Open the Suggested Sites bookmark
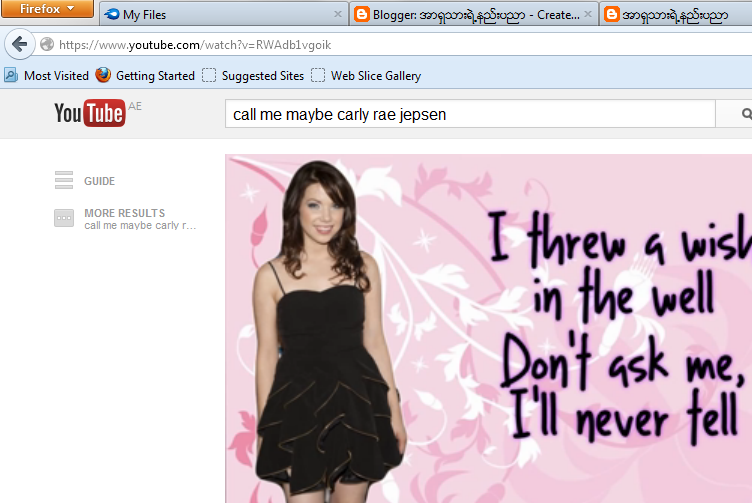The image size is (752, 503). (253, 76)
